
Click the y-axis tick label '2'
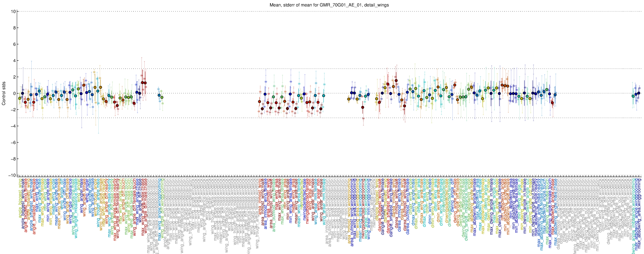pos(15,77)
